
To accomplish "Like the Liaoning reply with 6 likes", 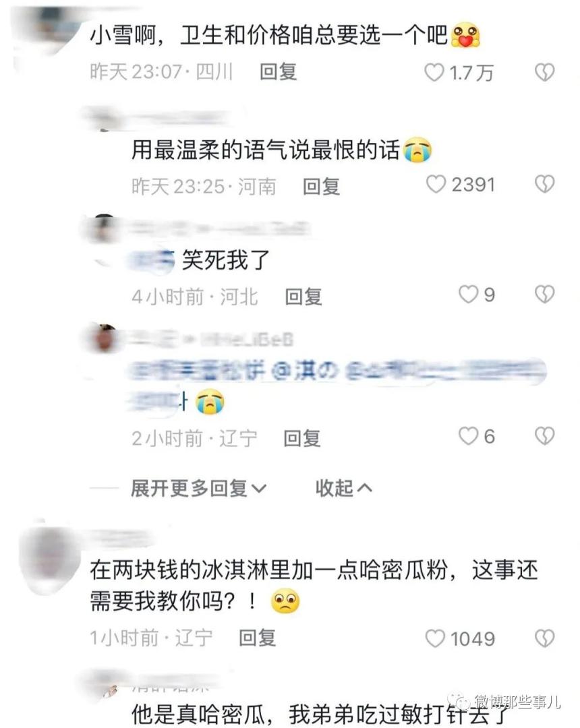I will (x=469, y=436).
